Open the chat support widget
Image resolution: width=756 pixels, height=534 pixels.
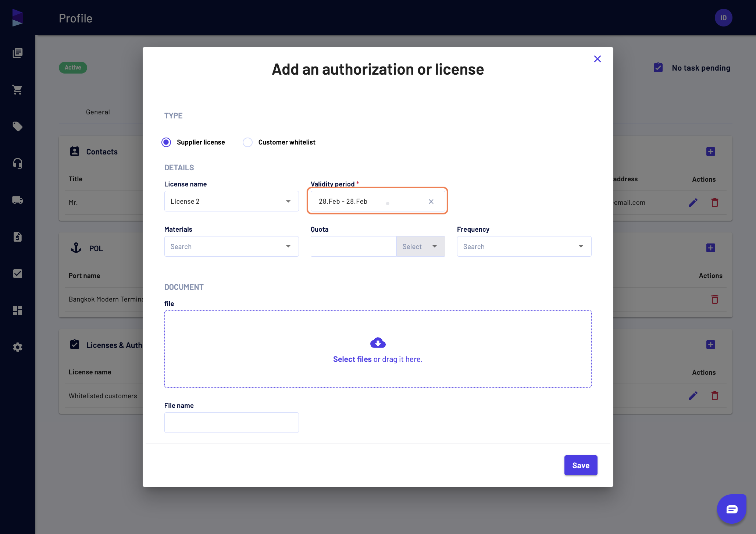point(732,509)
